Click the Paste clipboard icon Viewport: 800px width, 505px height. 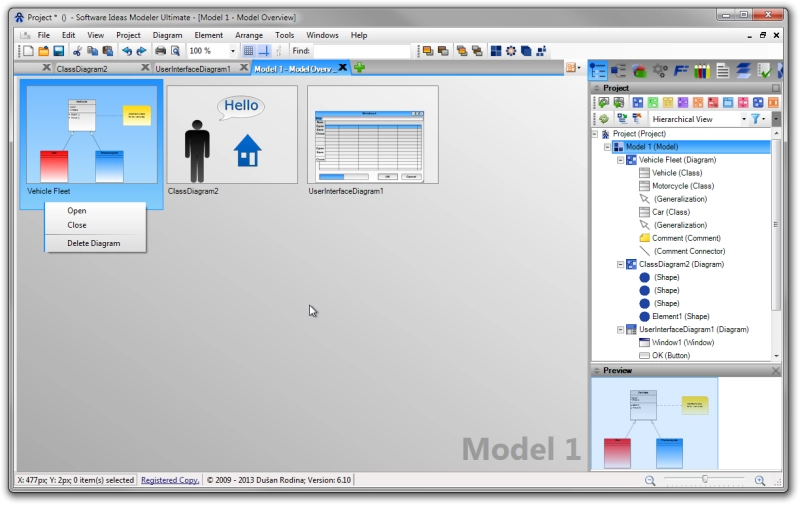coord(108,51)
